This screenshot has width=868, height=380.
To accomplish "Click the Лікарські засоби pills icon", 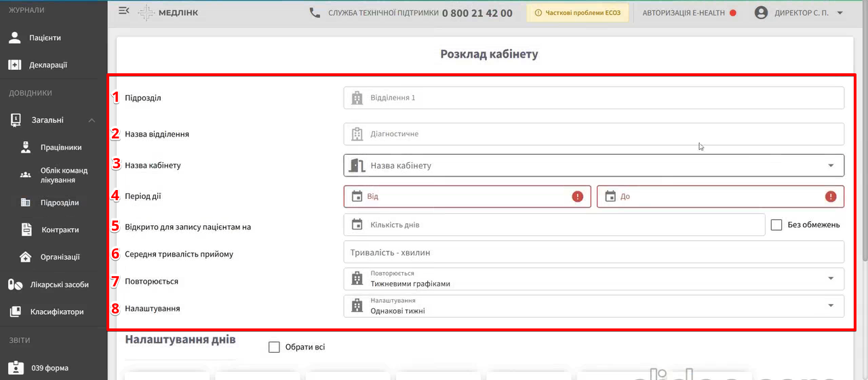I will point(15,284).
